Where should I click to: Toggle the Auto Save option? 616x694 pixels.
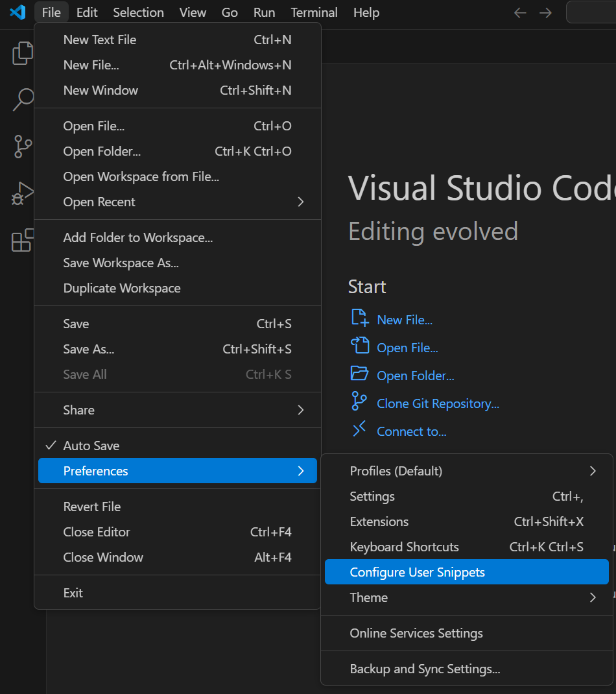[91, 446]
